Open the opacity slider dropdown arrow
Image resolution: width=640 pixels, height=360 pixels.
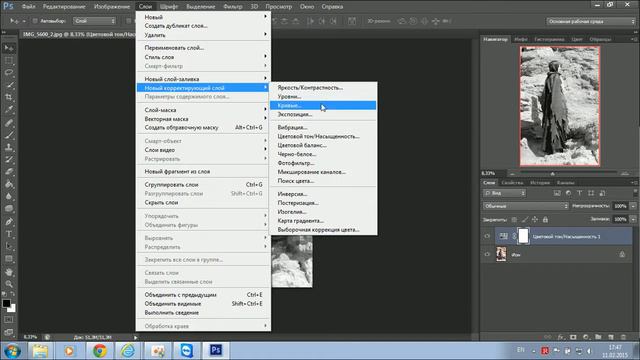coord(633,206)
